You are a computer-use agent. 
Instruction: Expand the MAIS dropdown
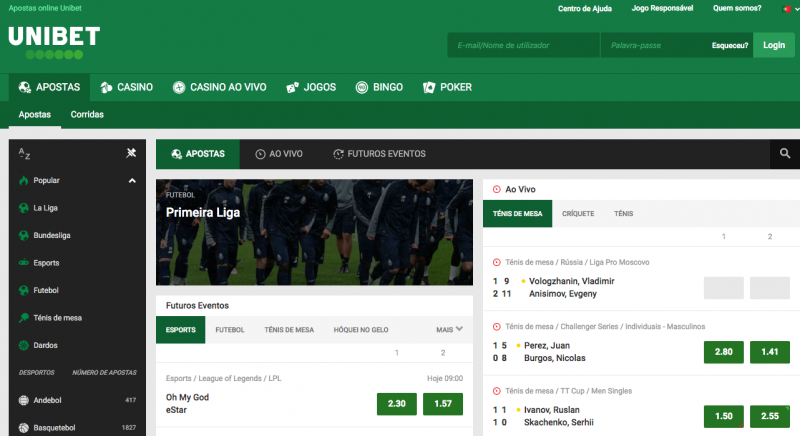(449, 330)
